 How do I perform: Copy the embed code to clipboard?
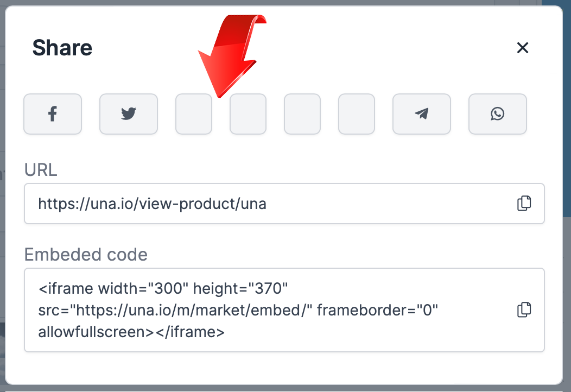tap(524, 309)
